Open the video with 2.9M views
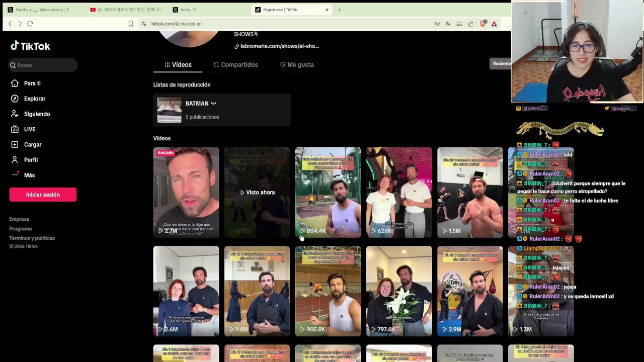The image size is (644, 362). pyautogui.click(x=470, y=291)
